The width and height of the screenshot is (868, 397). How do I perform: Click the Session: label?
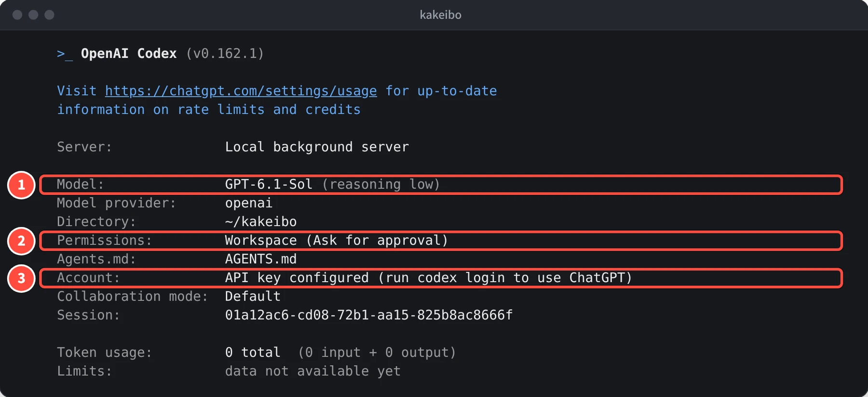pos(89,315)
